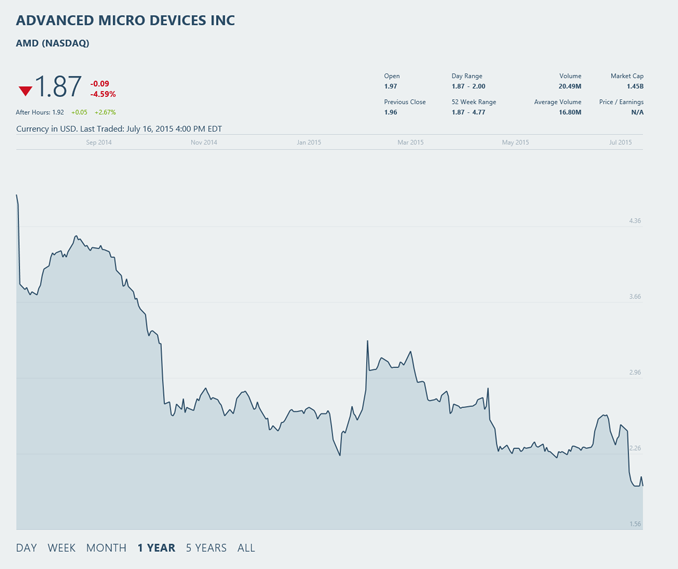Click the Market Cap label
This screenshot has height=569, width=678.
coord(627,76)
